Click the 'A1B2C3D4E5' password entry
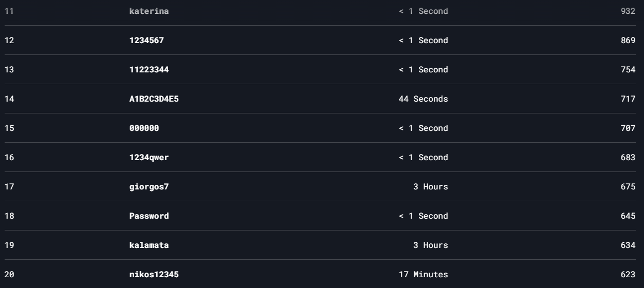The width and height of the screenshot is (644, 288). pos(154,99)
